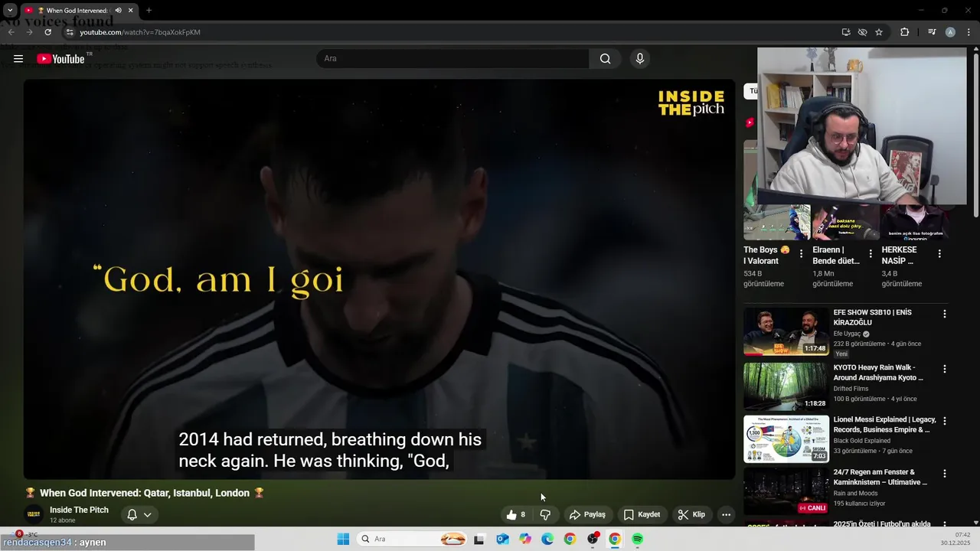Open options for The Boys Valorant short

801,253
